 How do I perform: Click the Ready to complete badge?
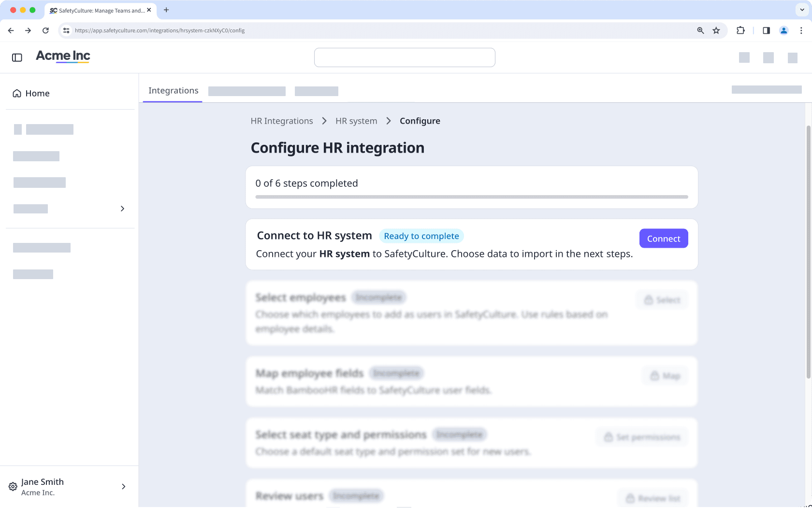tap(421, 236)
